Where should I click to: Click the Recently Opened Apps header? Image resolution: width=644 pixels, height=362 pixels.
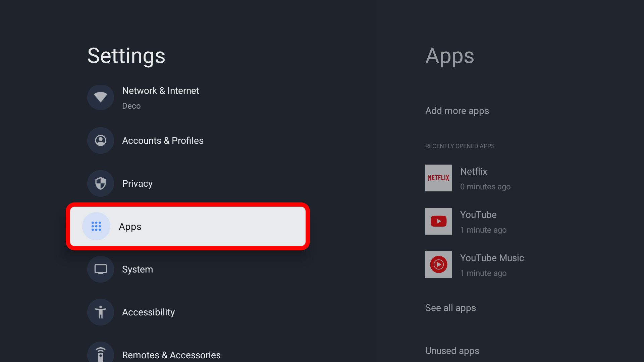click(460, 146)
